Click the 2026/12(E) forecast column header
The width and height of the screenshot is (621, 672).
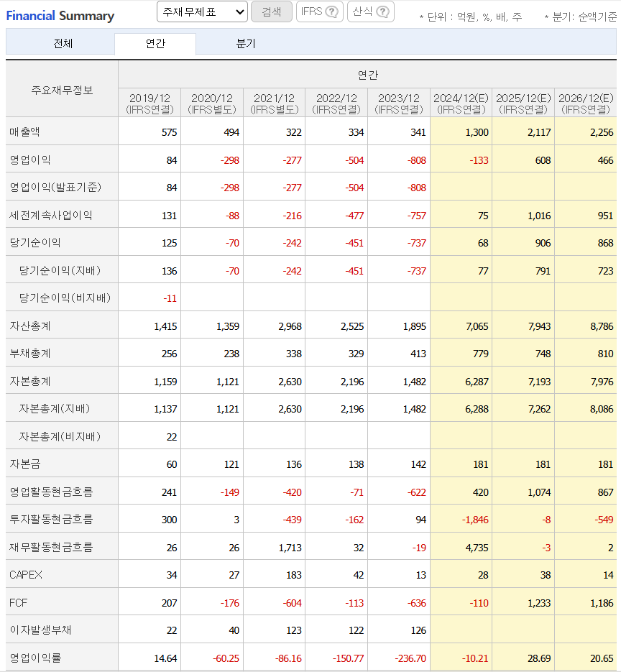tap(584, 103)
